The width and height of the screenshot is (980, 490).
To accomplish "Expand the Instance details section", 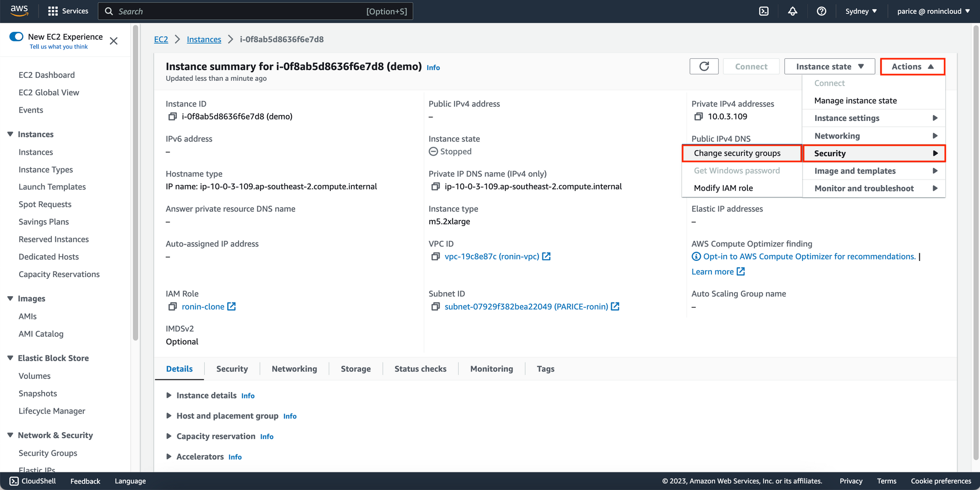I will (169, 396).
